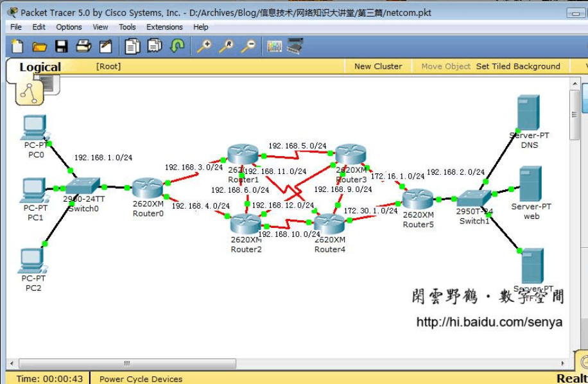Zoom in with the plus magnifier
This screenshot has width=588, height=384.
coord(204,46)
